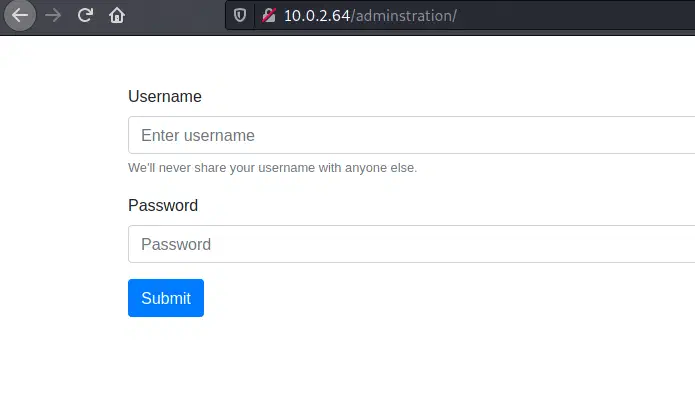Go back using the browser back arrow

20,16
